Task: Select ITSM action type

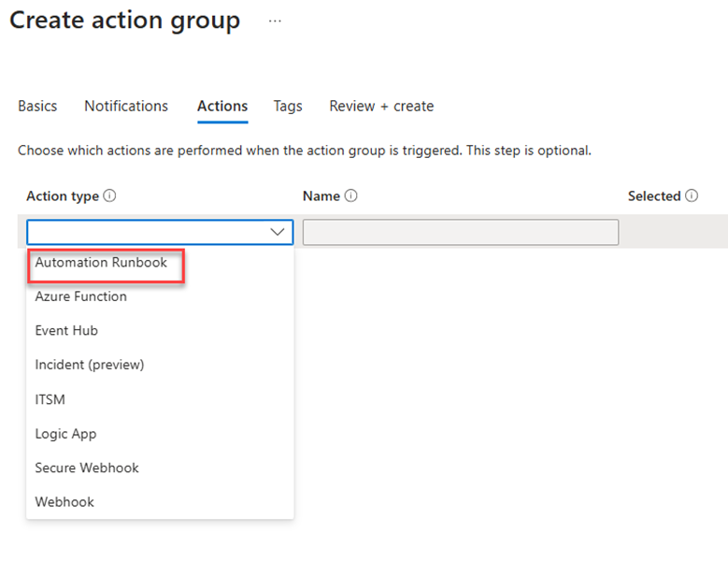Action: click(50, 399)
